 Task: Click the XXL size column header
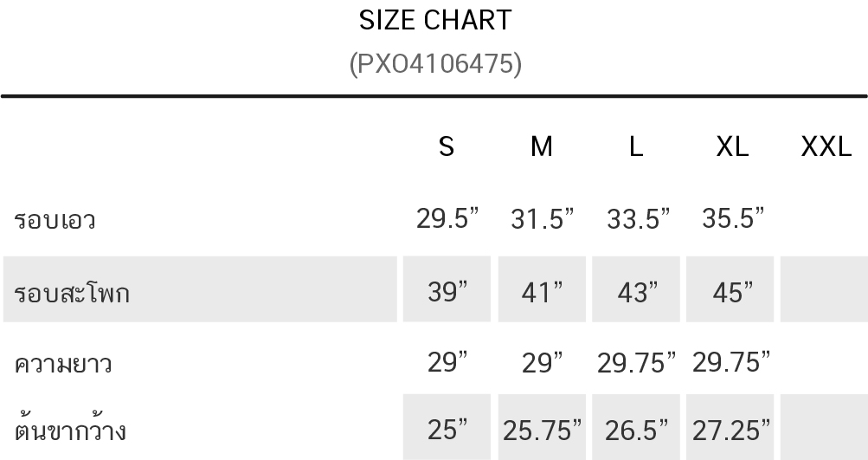pyautogui.click(x=826, y=146)
